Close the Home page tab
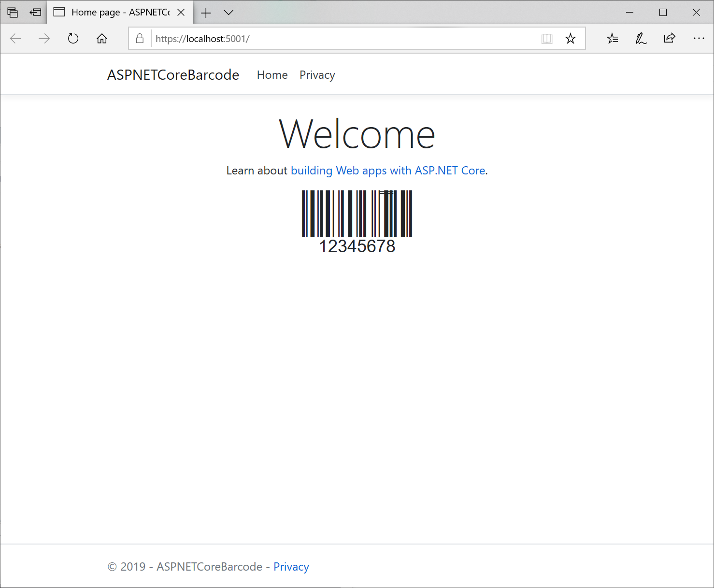714x588 pixels. (181, 12)
